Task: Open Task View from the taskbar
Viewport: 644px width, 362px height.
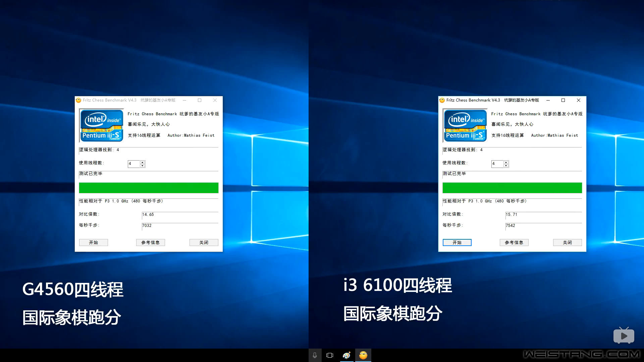Action: [x=330, y=355]
